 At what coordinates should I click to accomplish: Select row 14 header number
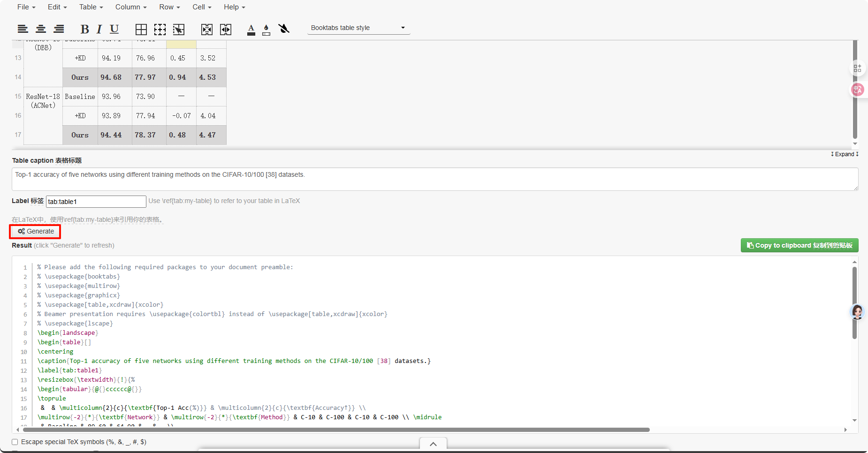point(18,77)
